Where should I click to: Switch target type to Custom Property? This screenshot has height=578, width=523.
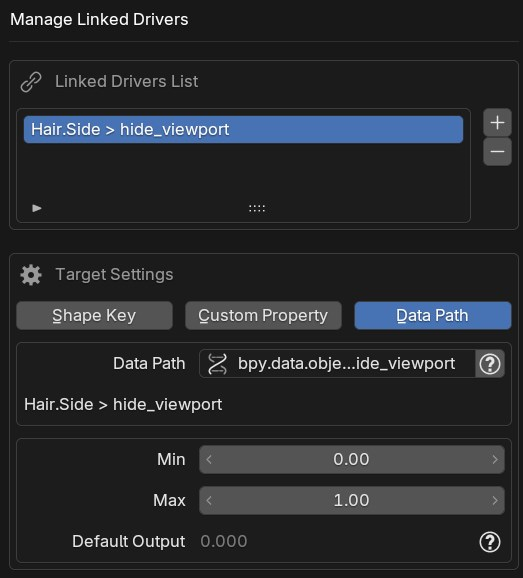click(x=263, y=316)
